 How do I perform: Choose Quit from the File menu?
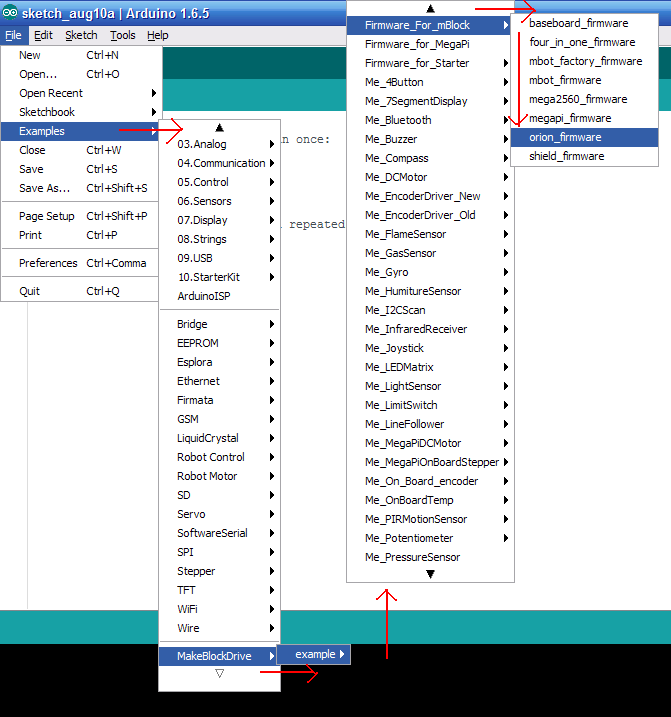click(x=80, y=291)
